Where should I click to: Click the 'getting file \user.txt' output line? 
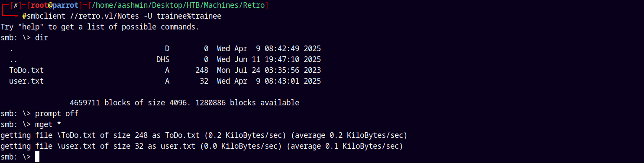202,146
